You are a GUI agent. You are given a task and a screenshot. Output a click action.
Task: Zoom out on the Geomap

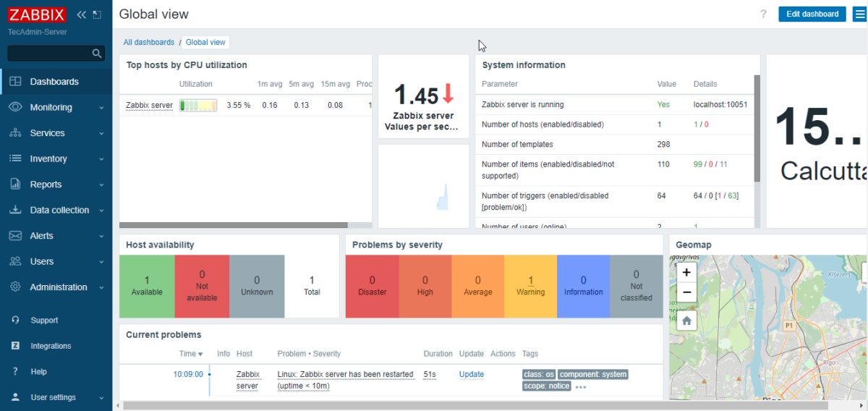pos(686,293)
